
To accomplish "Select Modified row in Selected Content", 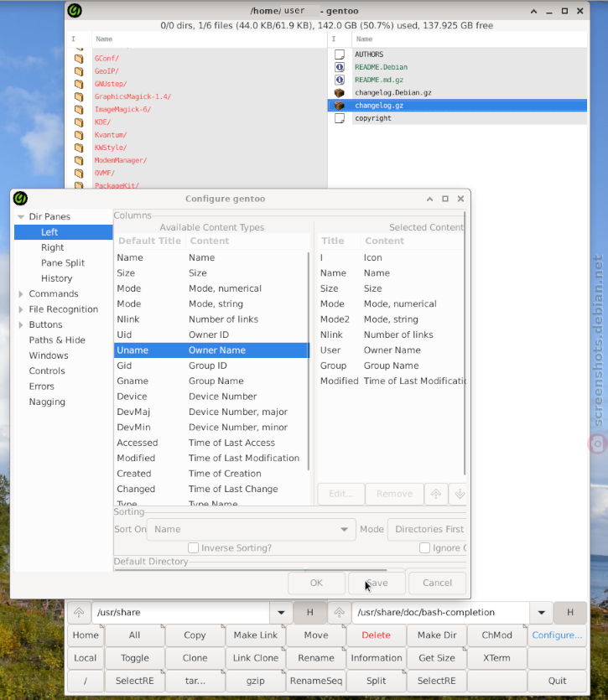I will click(392, 381).
